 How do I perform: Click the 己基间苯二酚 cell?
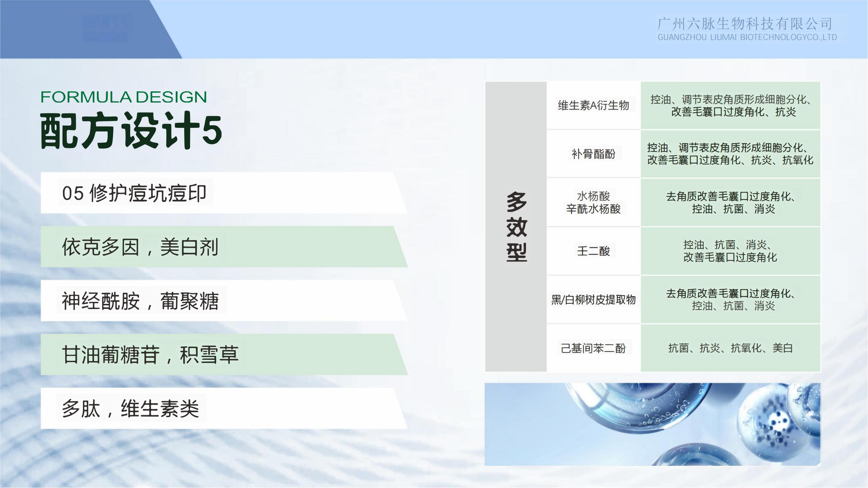tap(594, 348)
